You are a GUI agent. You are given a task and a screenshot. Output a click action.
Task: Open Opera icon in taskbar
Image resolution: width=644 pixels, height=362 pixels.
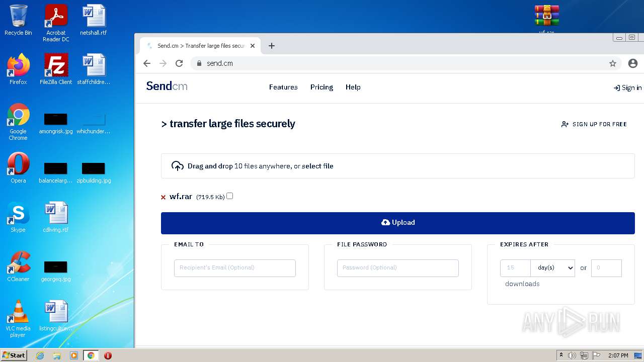click(x=108, y=355)
